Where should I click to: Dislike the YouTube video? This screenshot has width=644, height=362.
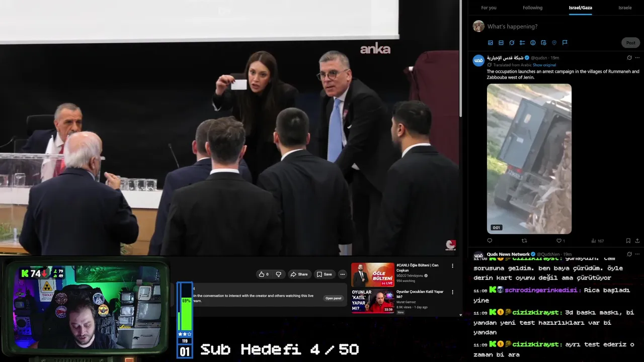pos(278,274)
